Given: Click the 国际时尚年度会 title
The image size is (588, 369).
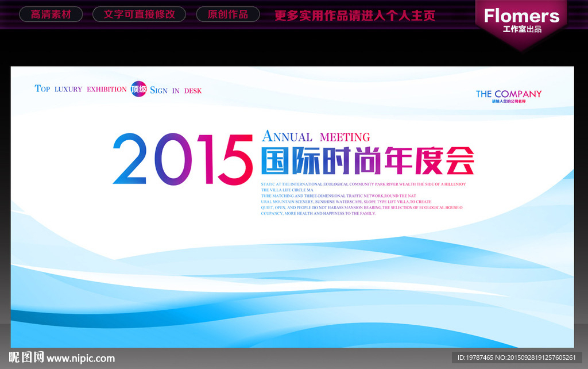Looking at the screenshot, I should (x=367, y=161).
